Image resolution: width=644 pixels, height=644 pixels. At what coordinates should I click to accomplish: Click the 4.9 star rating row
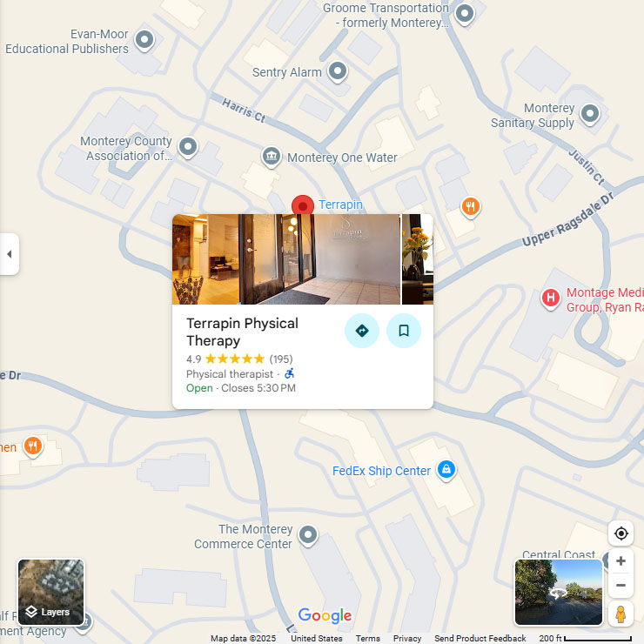[239, 359]
